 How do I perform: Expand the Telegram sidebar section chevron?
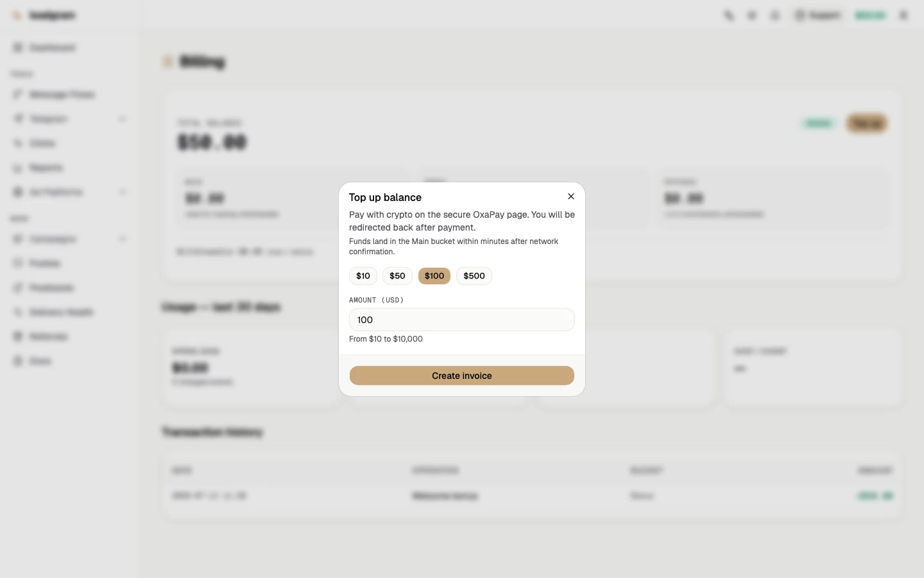pyautogui.click(x=123, y=119)
